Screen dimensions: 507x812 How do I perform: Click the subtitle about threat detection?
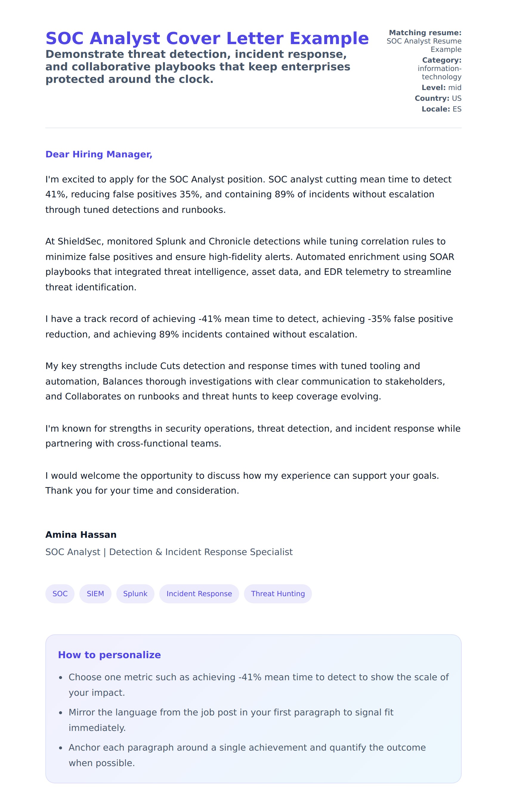coord(198,67)
